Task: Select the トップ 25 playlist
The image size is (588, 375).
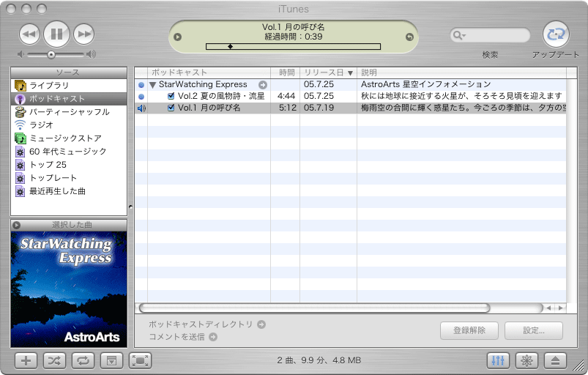Action: tap(69, 165)
